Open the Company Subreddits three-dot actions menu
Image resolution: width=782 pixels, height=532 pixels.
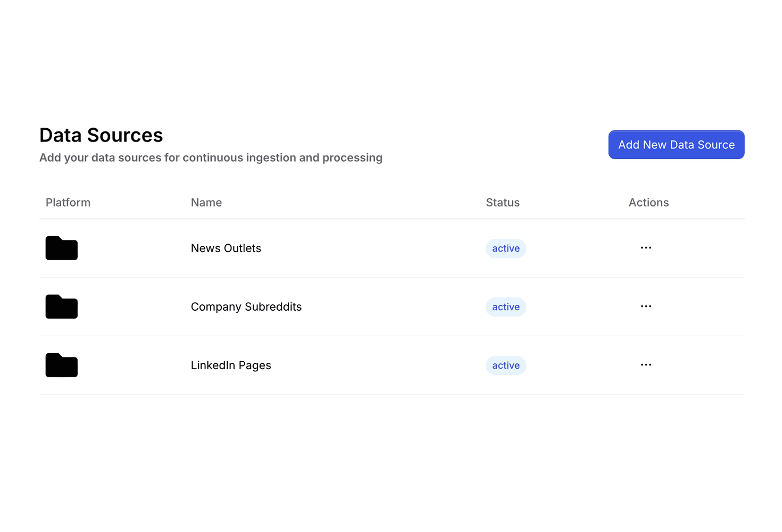(646, 306)
